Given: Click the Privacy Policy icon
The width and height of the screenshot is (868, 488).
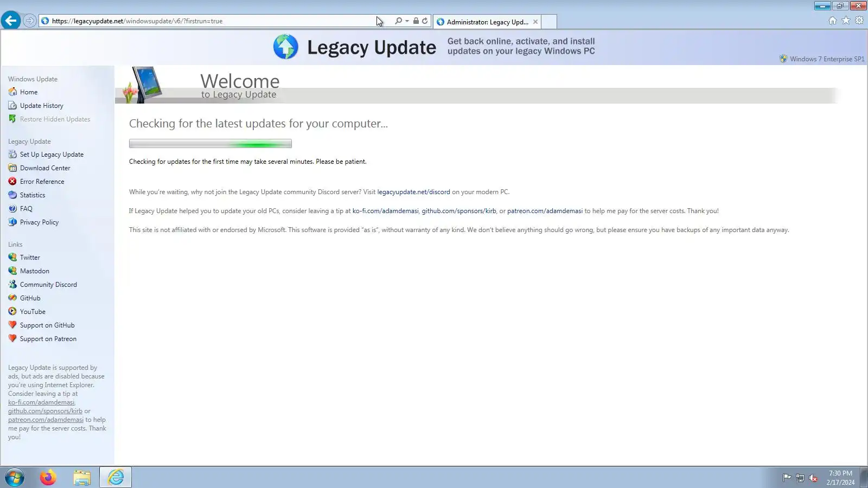Looking at the screenshot, I should click(12, 222).
